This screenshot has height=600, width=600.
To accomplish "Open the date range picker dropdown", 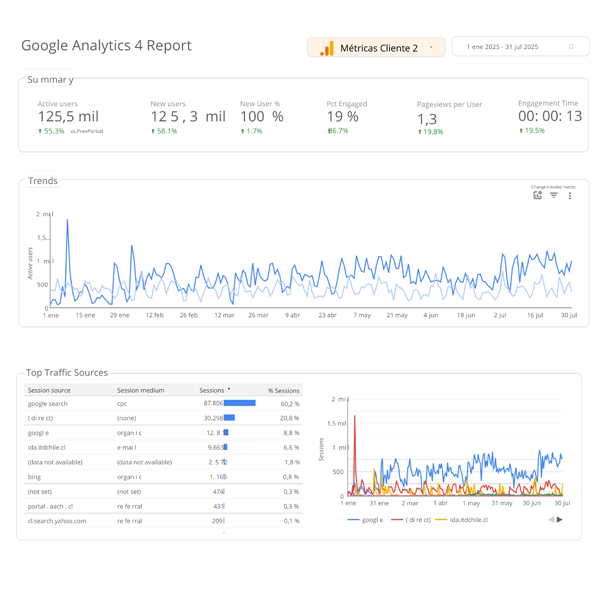I will click(x=520, y=47).
